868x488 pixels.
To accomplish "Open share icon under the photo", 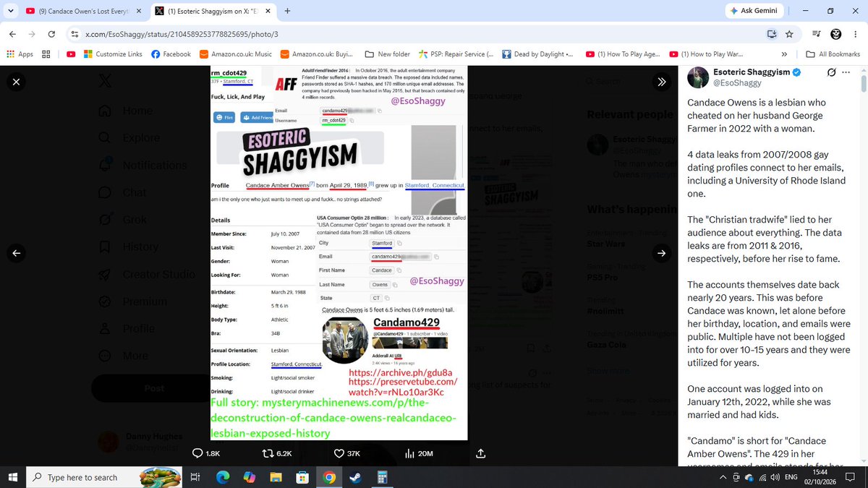I will click(x=481, y=453).
